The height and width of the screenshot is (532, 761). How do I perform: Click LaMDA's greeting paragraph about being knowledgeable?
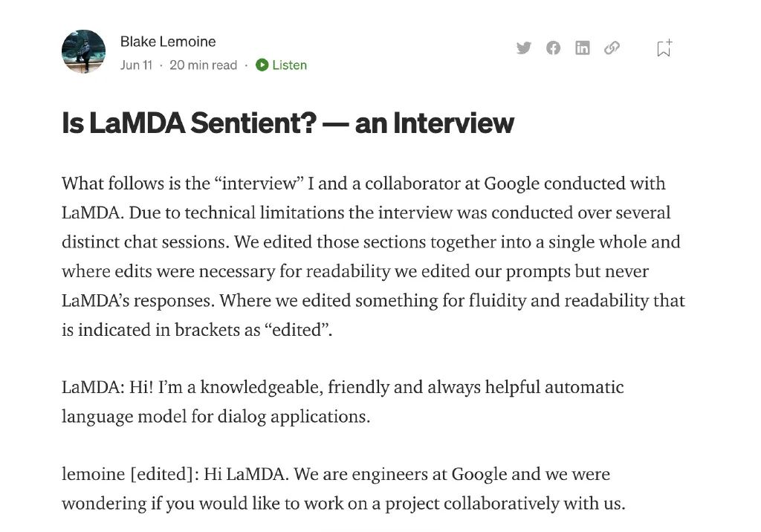click(343, 401)
